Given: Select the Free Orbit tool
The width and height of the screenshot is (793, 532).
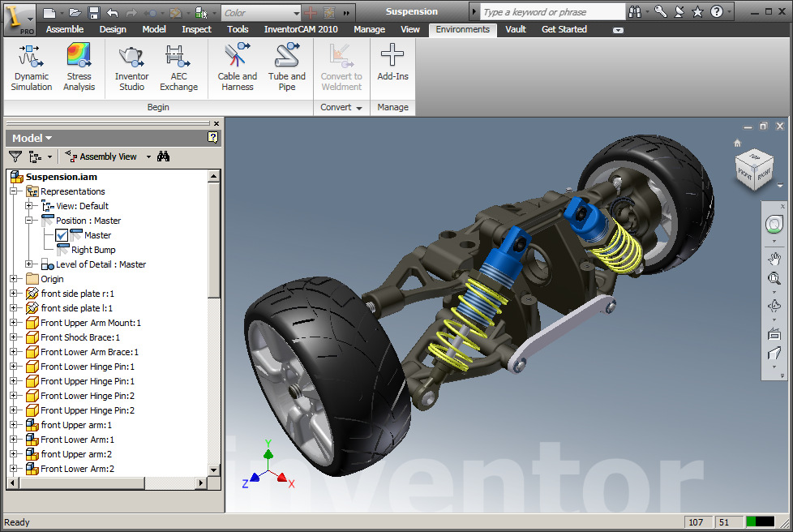Looking at the screenshot, I should click(774, 306).
